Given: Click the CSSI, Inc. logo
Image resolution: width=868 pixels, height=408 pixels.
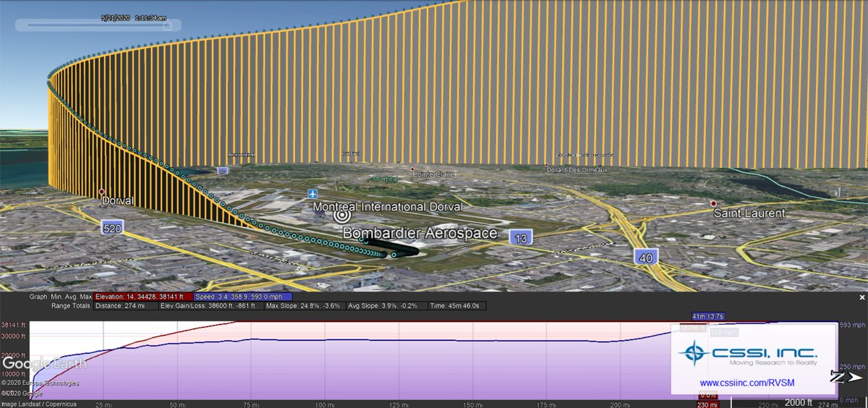Looking at the screenshot, I should (x=748, y=354).
